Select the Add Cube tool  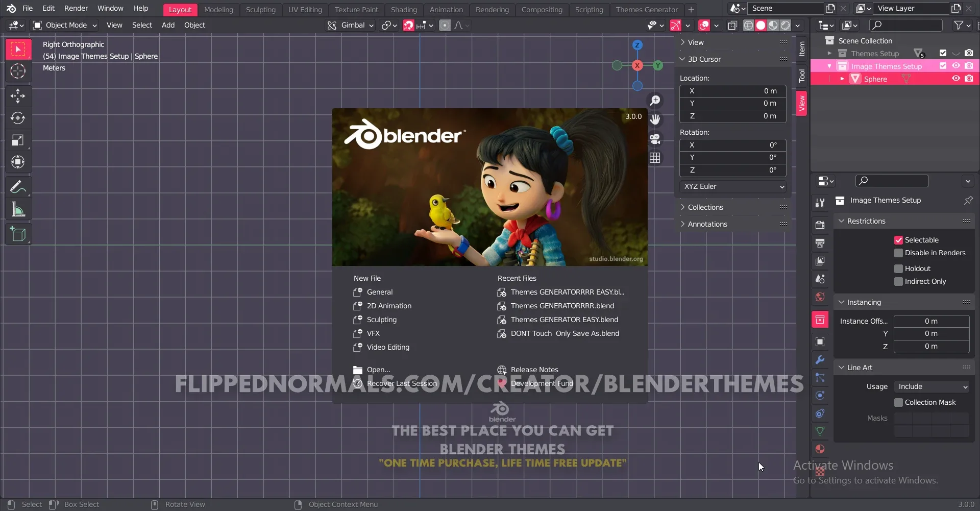tap(18, 234)
